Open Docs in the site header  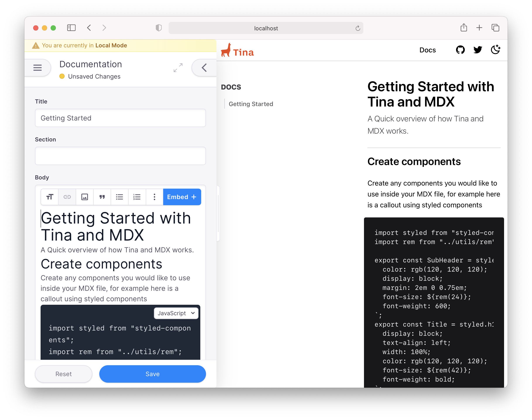pos(427,50)
